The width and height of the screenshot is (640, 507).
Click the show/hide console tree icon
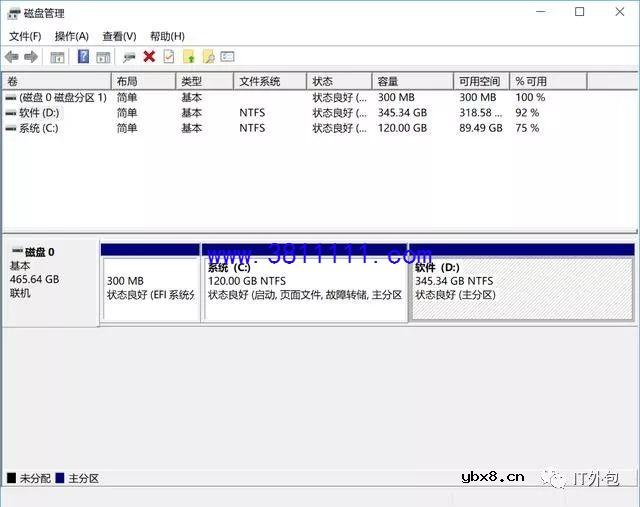point(57,57)
